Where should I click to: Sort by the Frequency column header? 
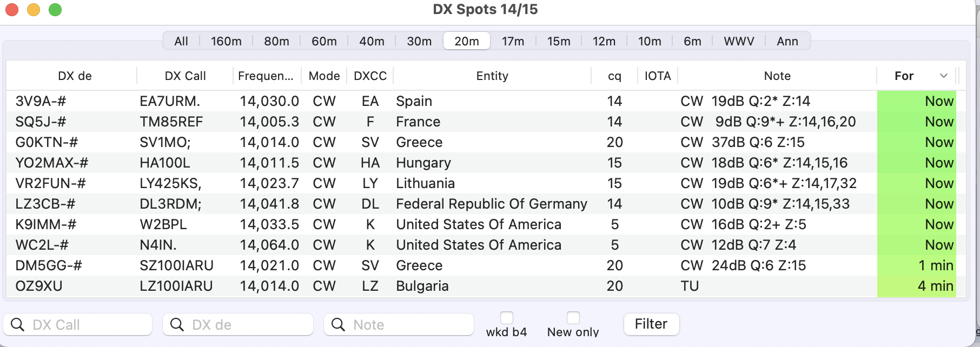tap(266, 76)
